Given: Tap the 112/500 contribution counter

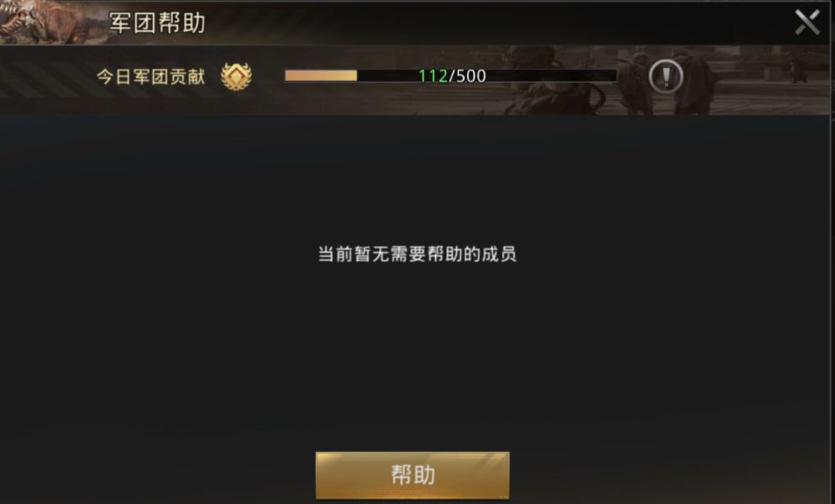Looking at the screenshot, I should [452, 76].
